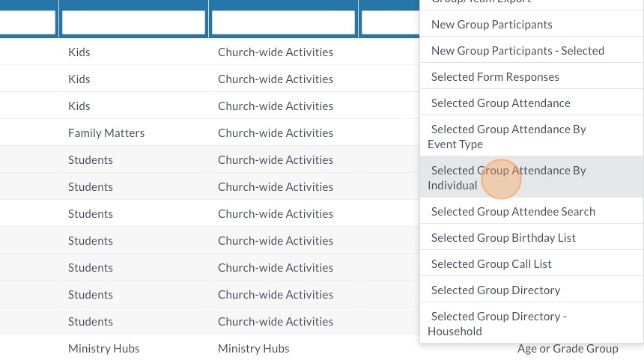Choose Selected Group Attendance By Event Type

(508, 136)
